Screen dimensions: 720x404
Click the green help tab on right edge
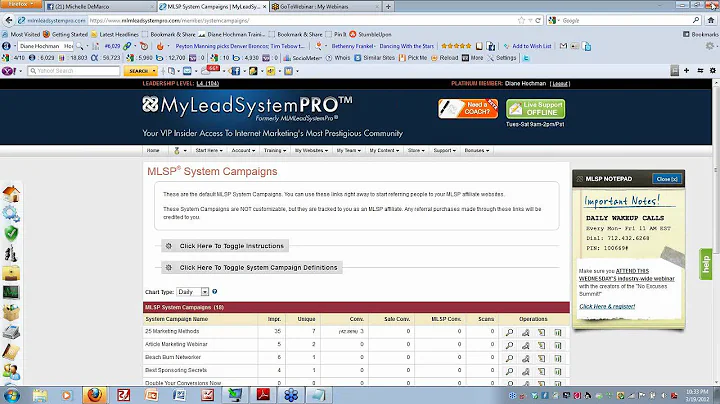(706, 264)
